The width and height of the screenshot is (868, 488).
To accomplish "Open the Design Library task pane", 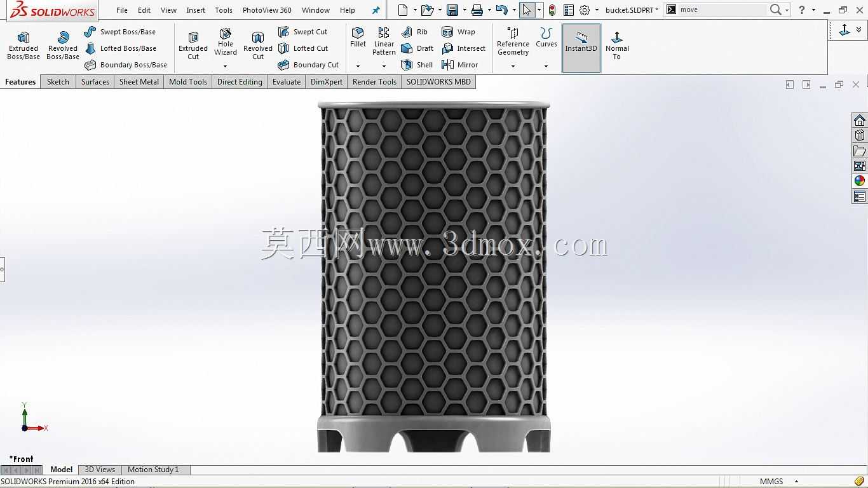I will pyautogui.click(x=860, y=135).
